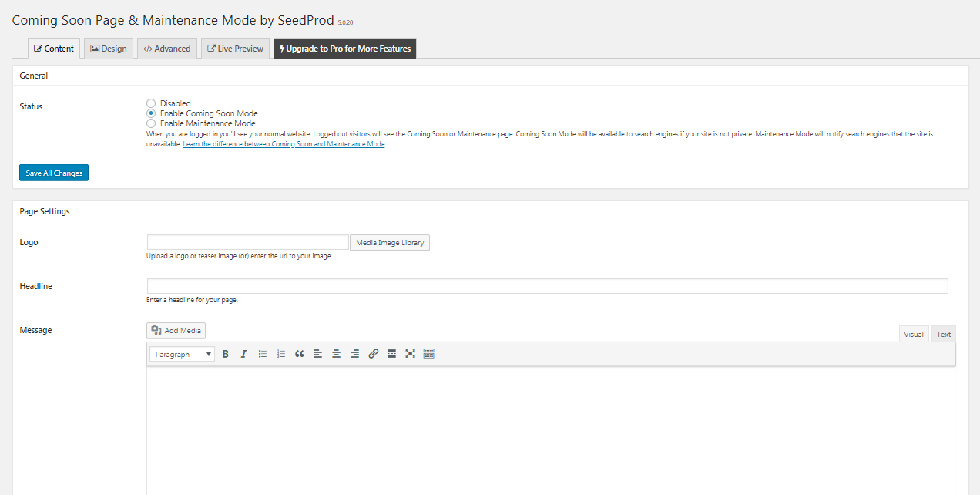Viewport: 980px width, 495px height.
Task: Open the Paragraph format dropdown
Action: tap(182, 354)
